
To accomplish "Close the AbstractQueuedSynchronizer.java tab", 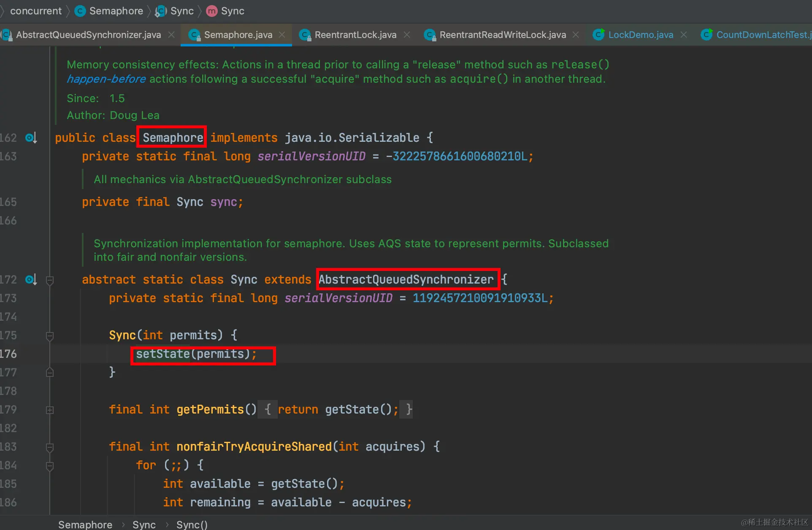I will tap(171, 35).
